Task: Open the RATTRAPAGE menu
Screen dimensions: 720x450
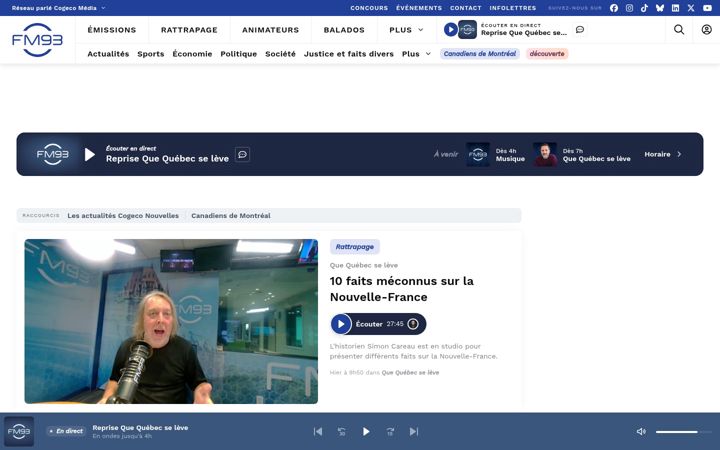Action: (x=189, y=30)
